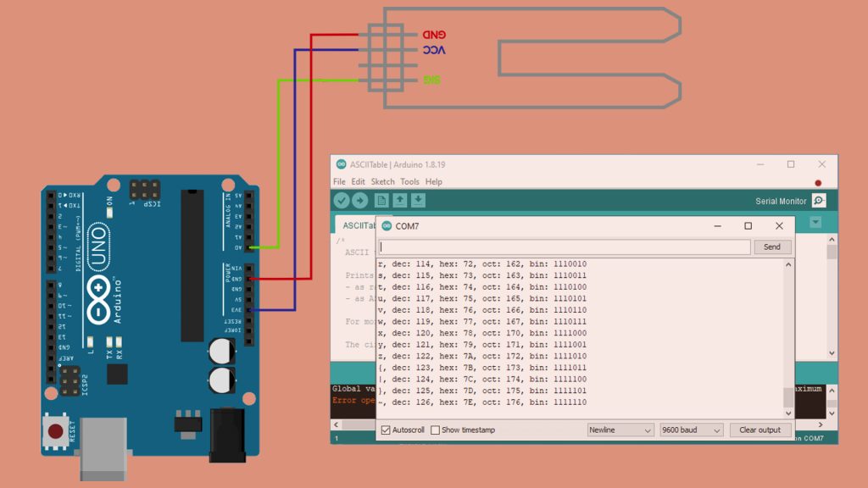The image size is (868, 488).
Task: Click the Verify checkmark toolbar icon
Action: [x=341, y=200]
